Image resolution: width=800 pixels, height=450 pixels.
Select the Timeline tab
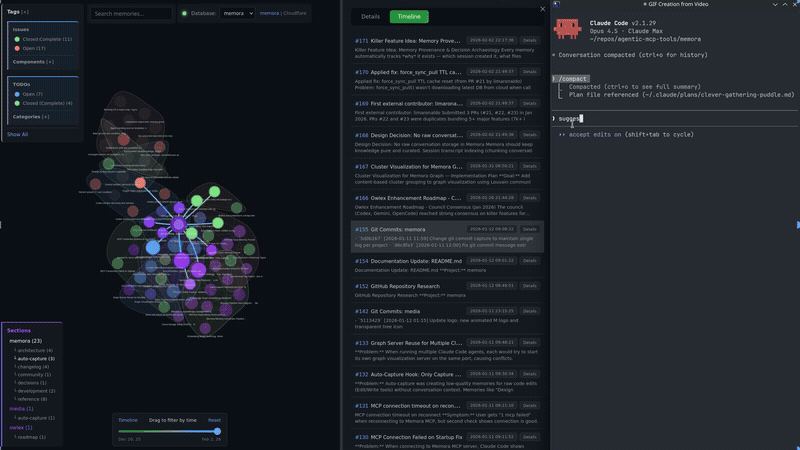(x=409, y=16)
